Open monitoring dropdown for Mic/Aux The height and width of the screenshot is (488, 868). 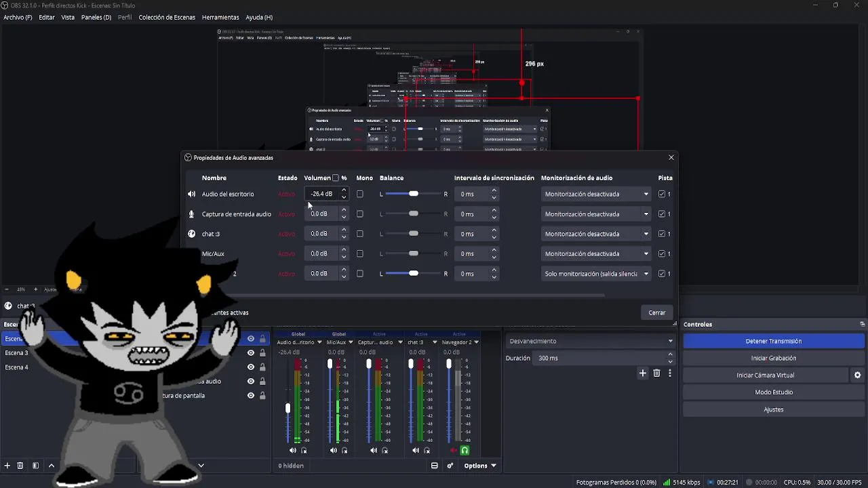click(x=596, y=253)
